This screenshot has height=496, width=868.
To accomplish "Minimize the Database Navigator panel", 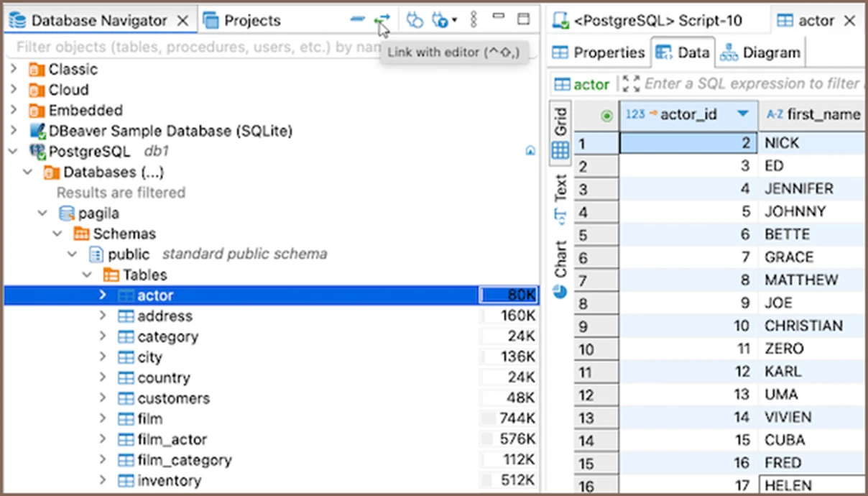I will (499, 17).
